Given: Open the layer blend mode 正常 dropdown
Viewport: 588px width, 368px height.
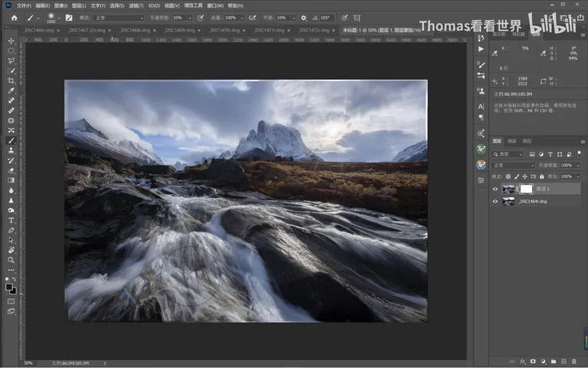Looking at the screenshot, I should click(x=514, y=166).
